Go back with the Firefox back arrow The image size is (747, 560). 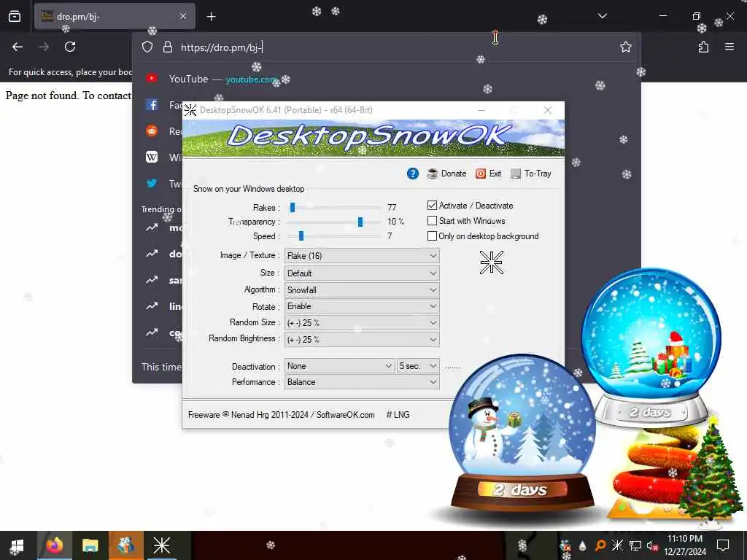tap(18, 47)
